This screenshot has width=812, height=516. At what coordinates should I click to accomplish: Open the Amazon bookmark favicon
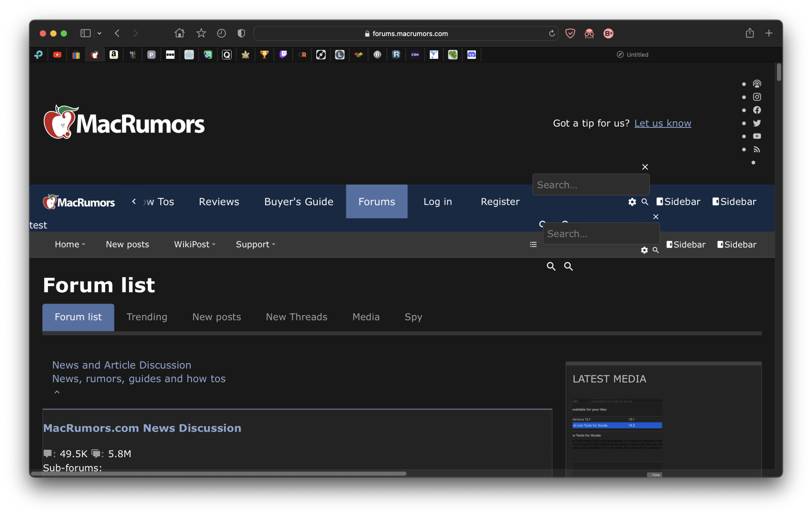(x=114, y=55)
